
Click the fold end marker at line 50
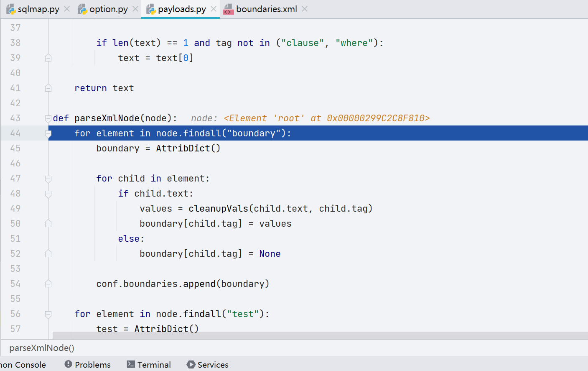pyautogui.click(x=48, y=223)
